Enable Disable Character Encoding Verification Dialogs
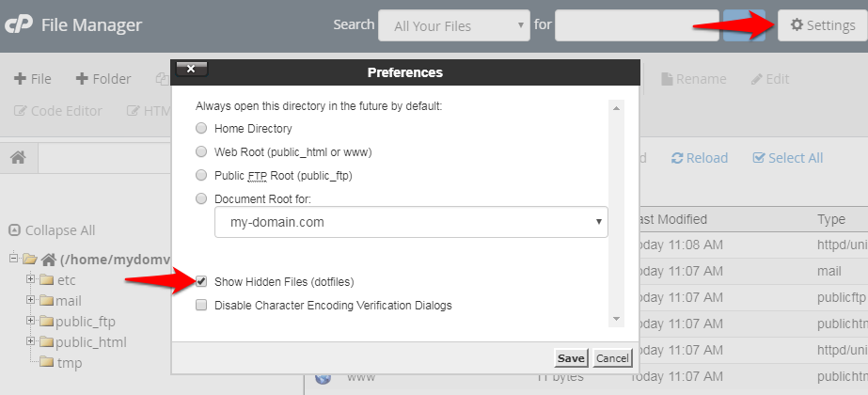The image size is (868, 395). click(201, 305)
